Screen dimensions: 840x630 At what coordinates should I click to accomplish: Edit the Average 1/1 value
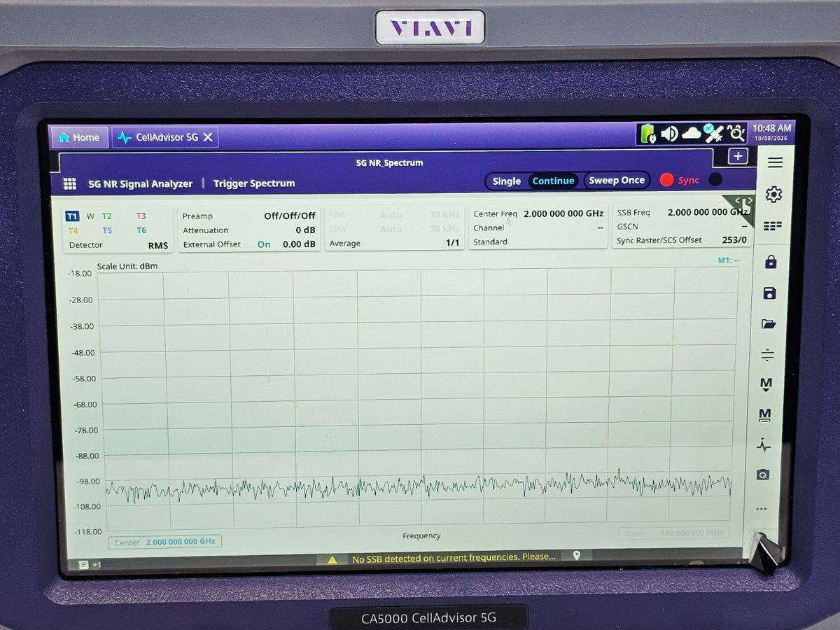point(394,243)
